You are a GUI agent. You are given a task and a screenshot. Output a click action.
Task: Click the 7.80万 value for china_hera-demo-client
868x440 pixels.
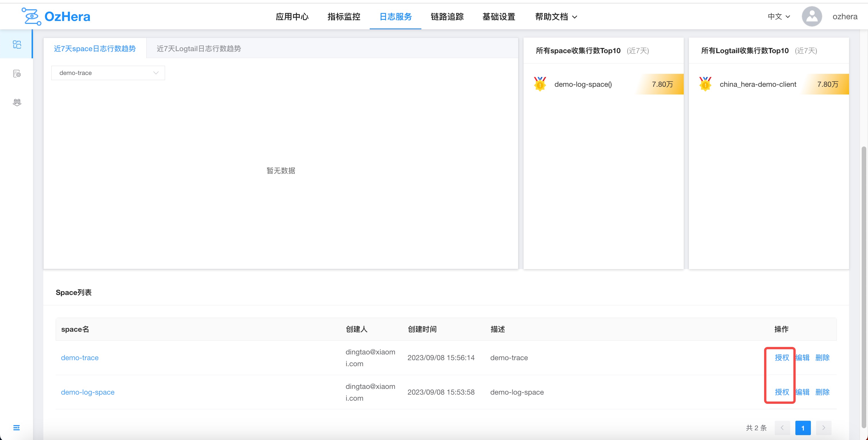pos(828,84)
